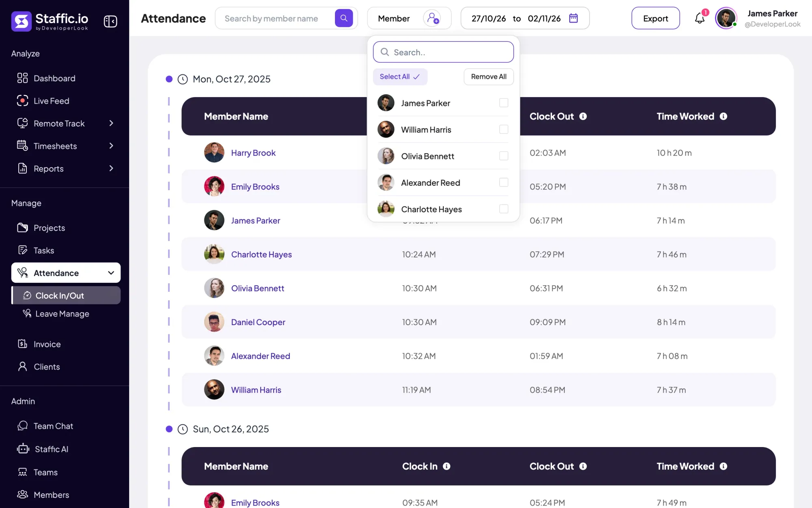Expand the Reports submenu chevron

(111, 168)
